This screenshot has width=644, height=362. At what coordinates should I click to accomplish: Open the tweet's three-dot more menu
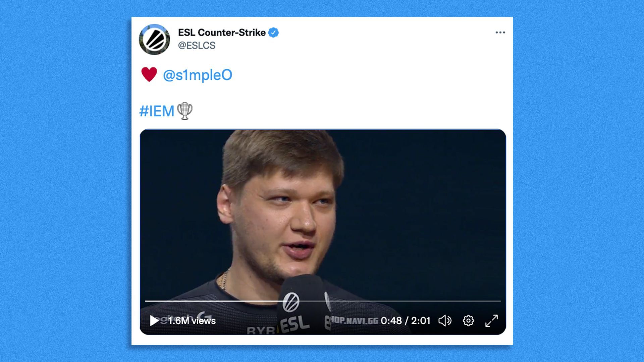pyautogui.click(x=500, y=33)
